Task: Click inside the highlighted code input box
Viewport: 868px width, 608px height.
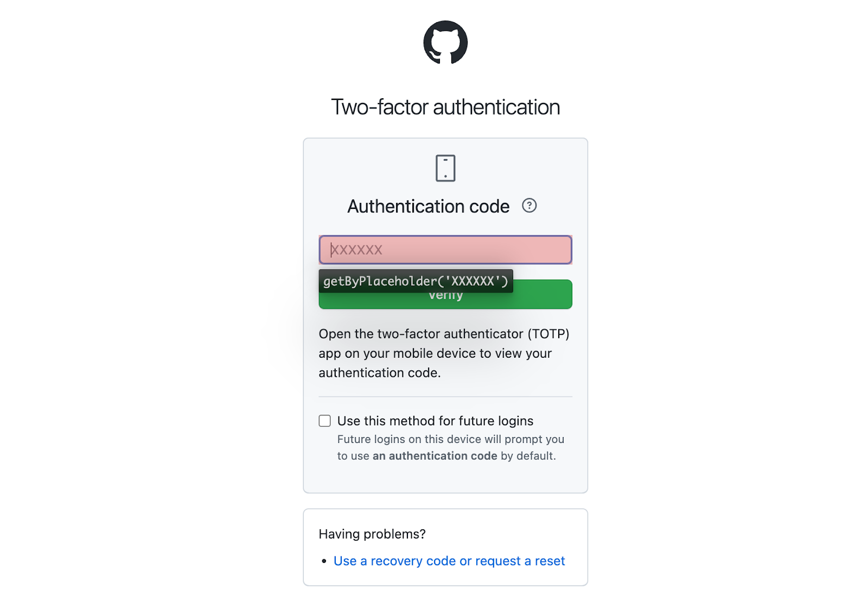Action: pyautogui.click(x=445, y=249)
